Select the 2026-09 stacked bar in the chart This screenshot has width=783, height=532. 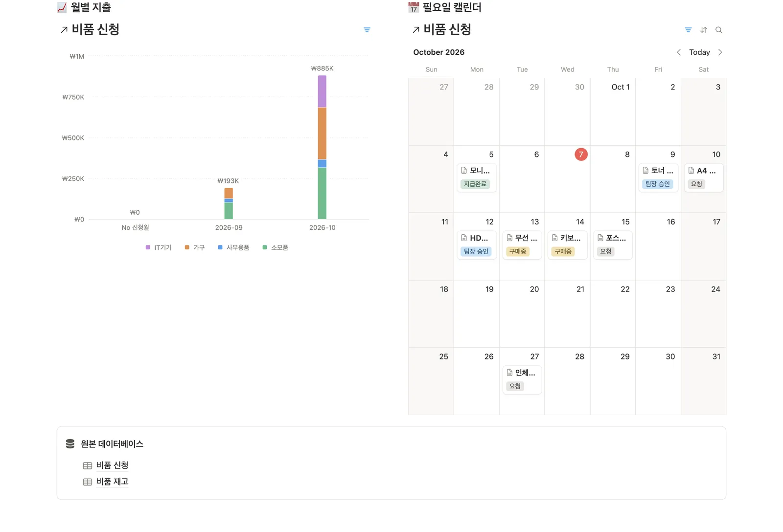tap(229, 203)
